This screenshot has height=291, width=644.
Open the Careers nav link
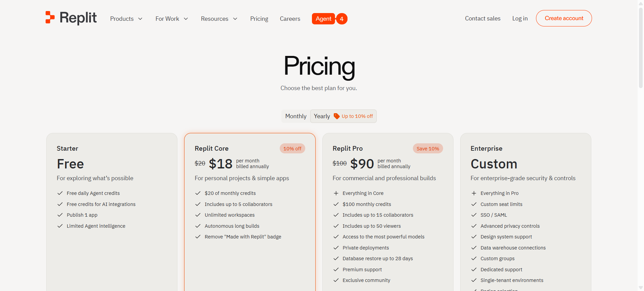coord(290,19)
